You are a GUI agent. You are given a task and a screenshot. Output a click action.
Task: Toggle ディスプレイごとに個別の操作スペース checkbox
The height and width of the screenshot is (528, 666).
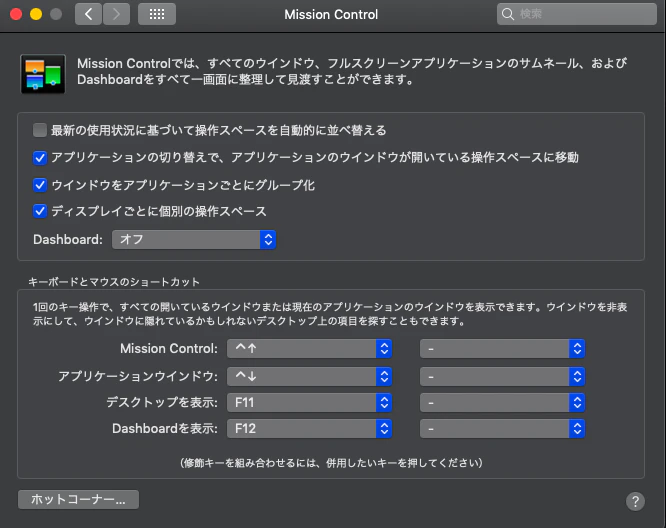40,211
